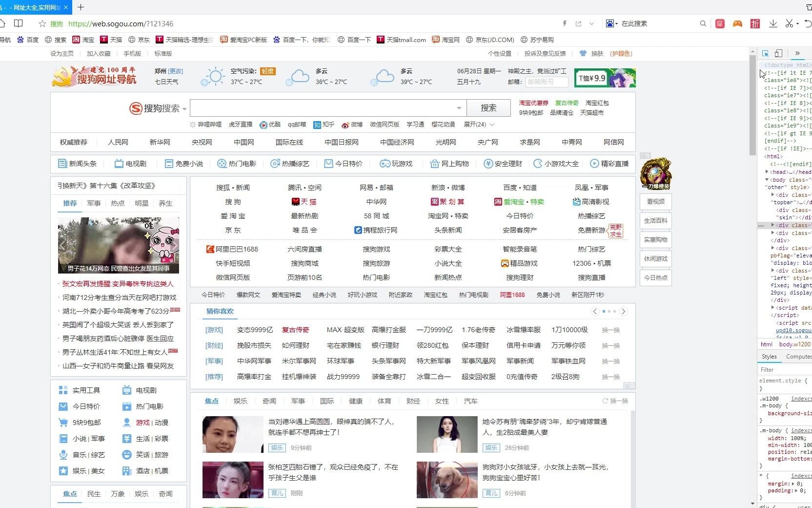
Task: Open the 天猫 link with red icon
Action: click(304, 202)
